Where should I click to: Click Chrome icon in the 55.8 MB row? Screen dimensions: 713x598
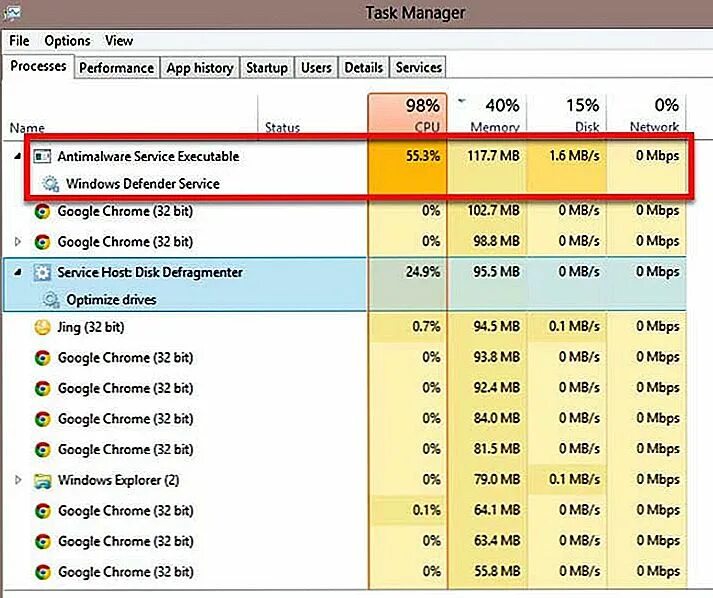pyautogui.click(x=42, y=572)
